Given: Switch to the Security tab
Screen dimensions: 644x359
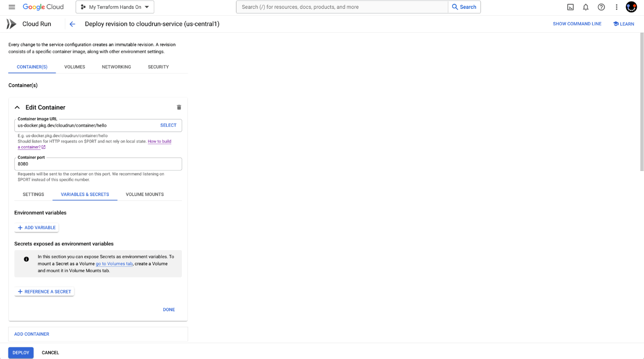Looking at the screenshot, I should [x=158, y=67].
